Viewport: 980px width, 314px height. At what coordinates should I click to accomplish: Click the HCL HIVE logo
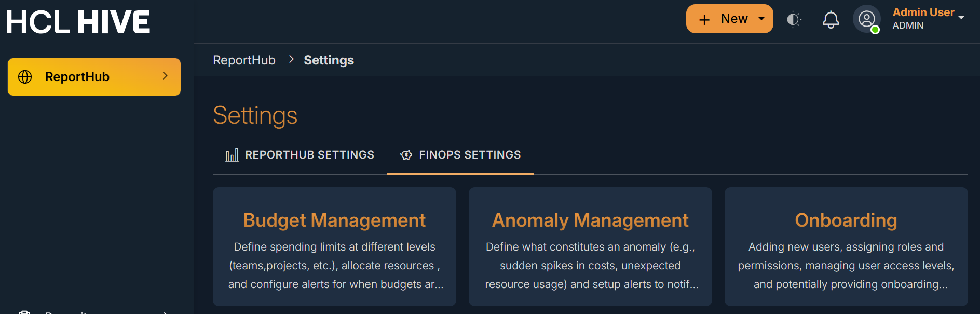click(x=78, y=22)
